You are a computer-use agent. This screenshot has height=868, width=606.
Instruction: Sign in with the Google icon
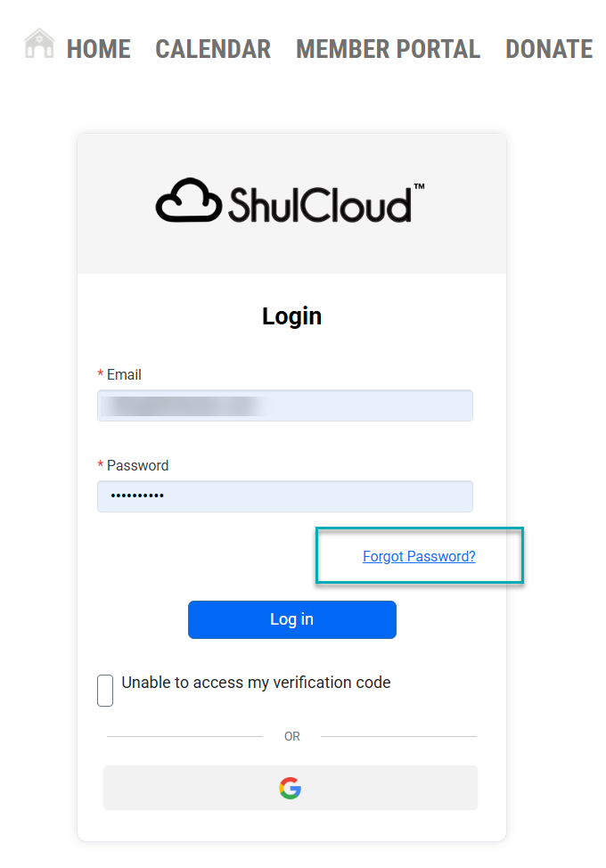[290, 789]
